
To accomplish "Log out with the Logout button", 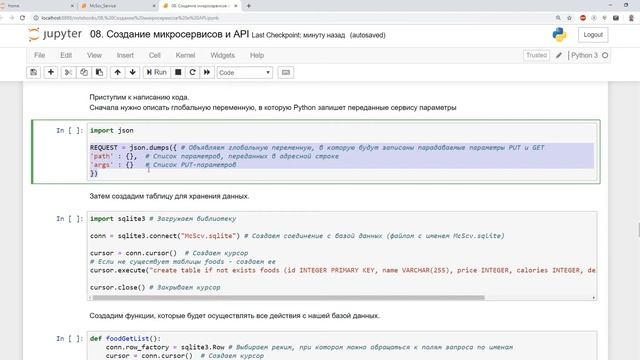I will click(593, 35).
